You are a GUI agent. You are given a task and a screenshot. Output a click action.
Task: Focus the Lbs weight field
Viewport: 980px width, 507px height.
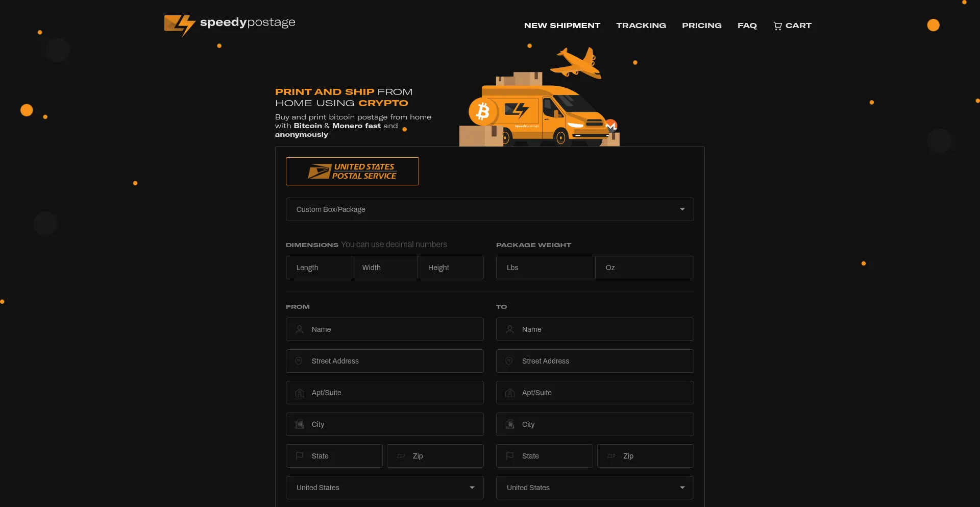[546, 268]
